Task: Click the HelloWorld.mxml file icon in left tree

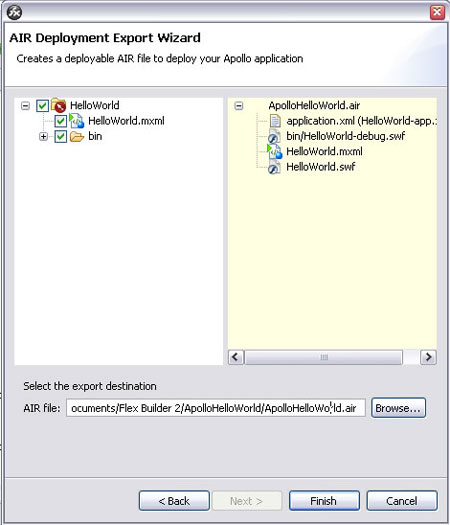Action: (x=77, y=121)
